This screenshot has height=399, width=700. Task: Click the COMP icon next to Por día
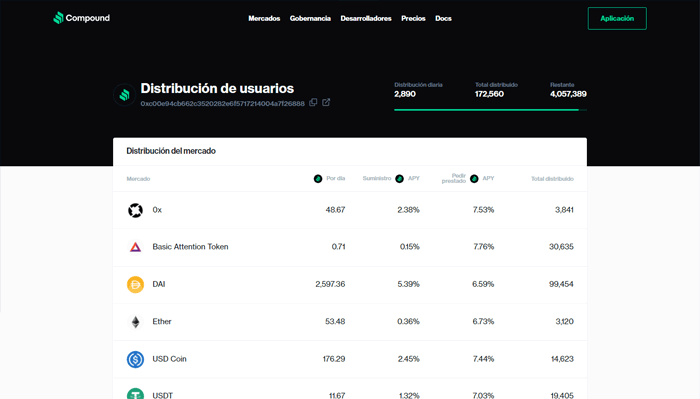318,179
